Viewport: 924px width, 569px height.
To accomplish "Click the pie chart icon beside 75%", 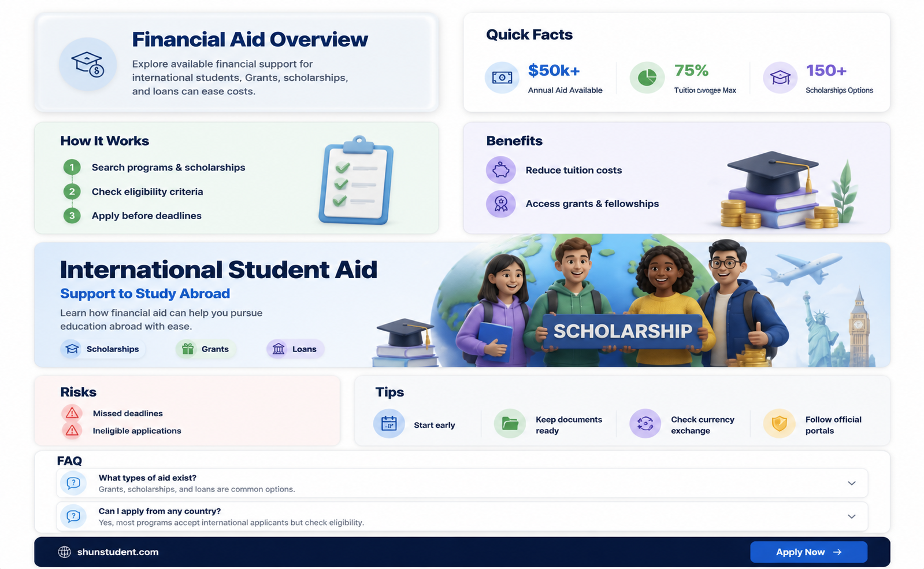I will click(647, 77).
